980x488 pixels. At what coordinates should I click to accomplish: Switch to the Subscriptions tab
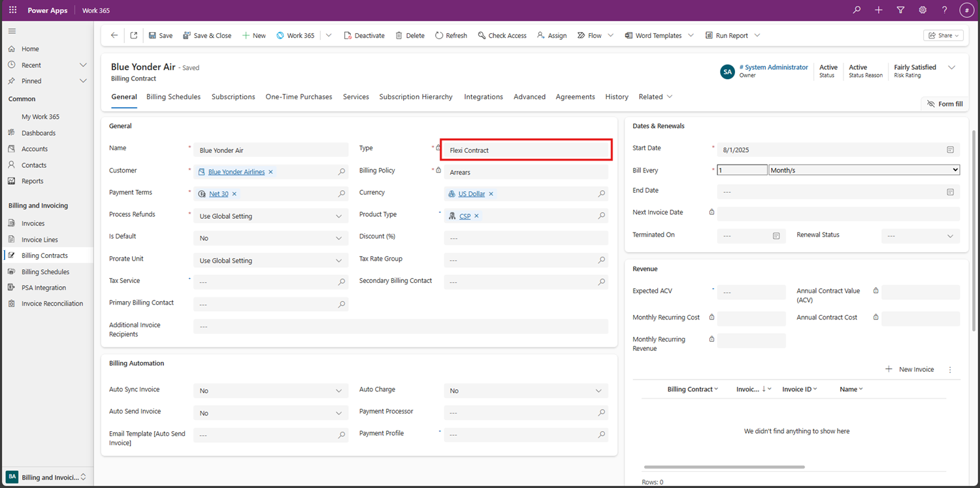(233, 97)
